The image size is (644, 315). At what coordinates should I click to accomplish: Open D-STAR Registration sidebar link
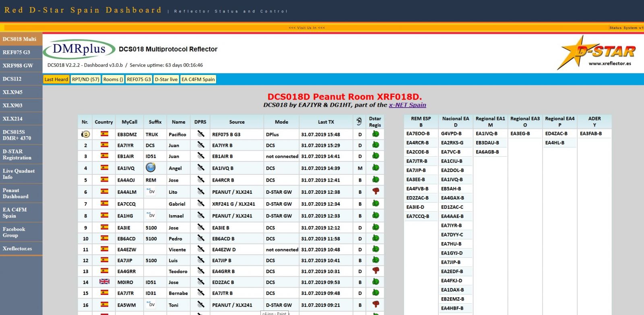(x=21, y=155)
